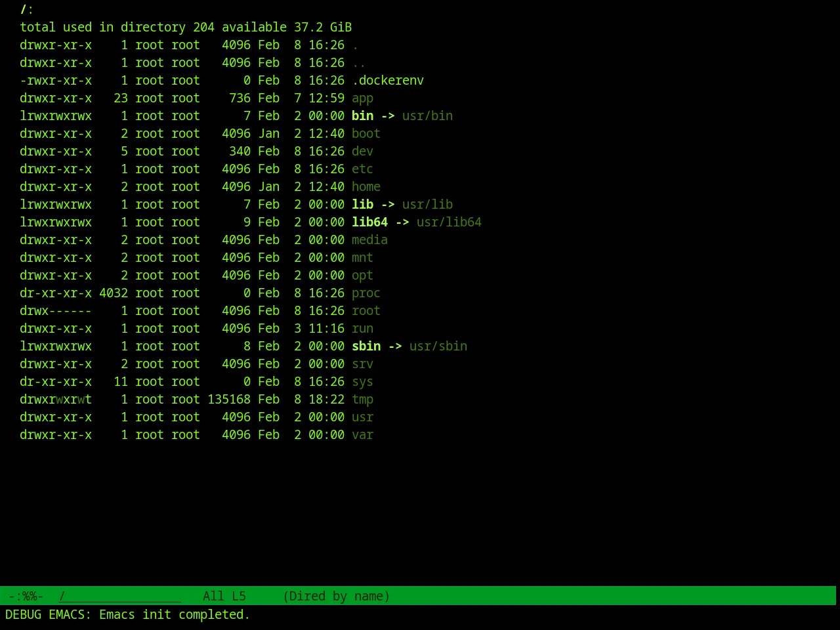
Task: Open the sys directory
Action: tap(362, 382)
